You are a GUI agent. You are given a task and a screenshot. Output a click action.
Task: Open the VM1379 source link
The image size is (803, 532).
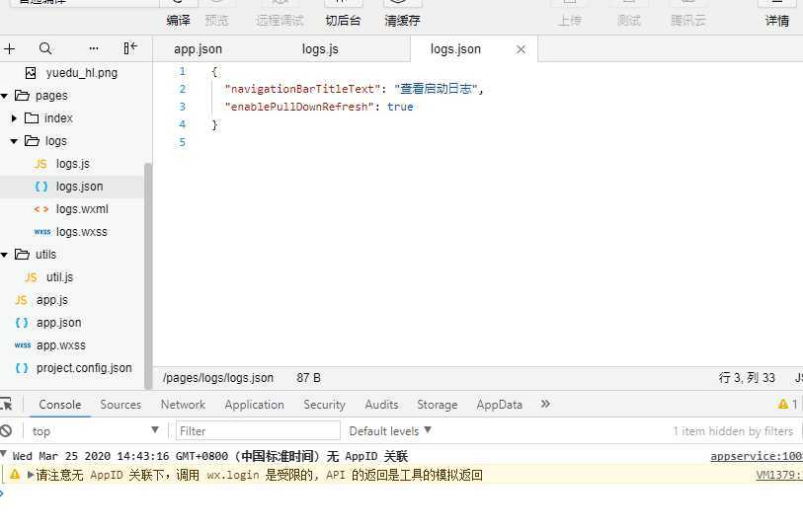click(x=779, y=475)
